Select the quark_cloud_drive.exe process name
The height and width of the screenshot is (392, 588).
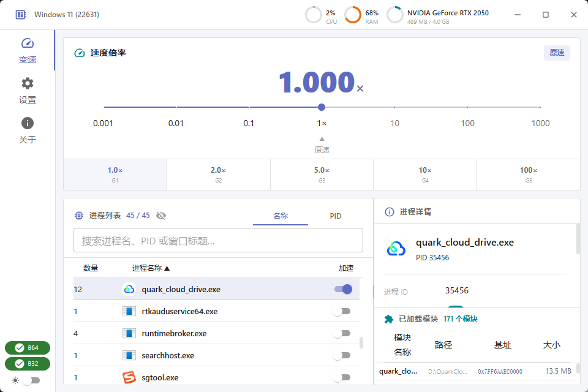tap(181, 290)
